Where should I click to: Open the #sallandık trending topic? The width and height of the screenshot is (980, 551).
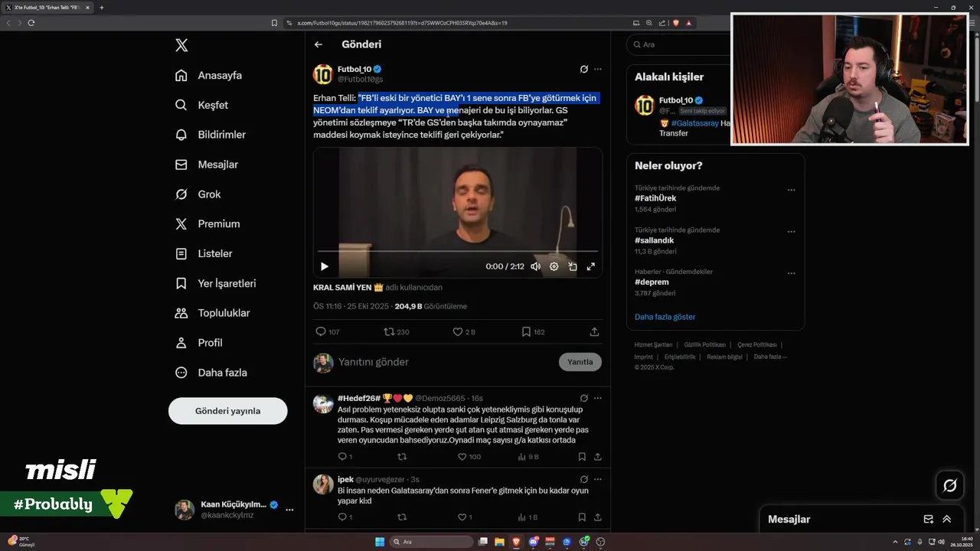(x=654, y=240)
